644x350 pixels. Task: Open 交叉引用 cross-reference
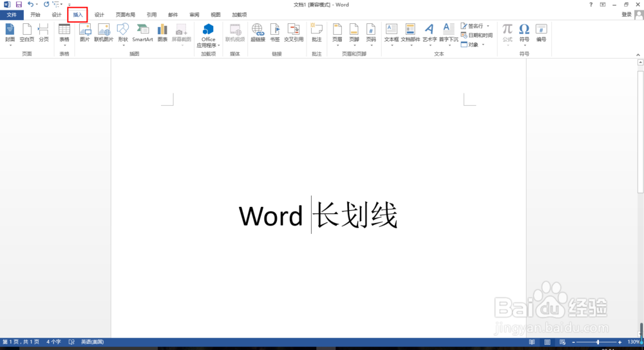[294, 33]
